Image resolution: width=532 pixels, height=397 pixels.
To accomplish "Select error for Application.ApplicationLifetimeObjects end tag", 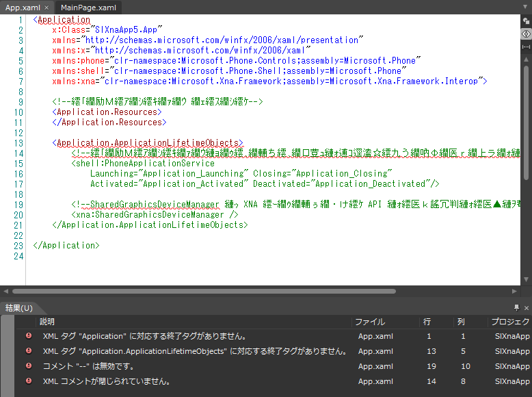I will pos(273,351).
